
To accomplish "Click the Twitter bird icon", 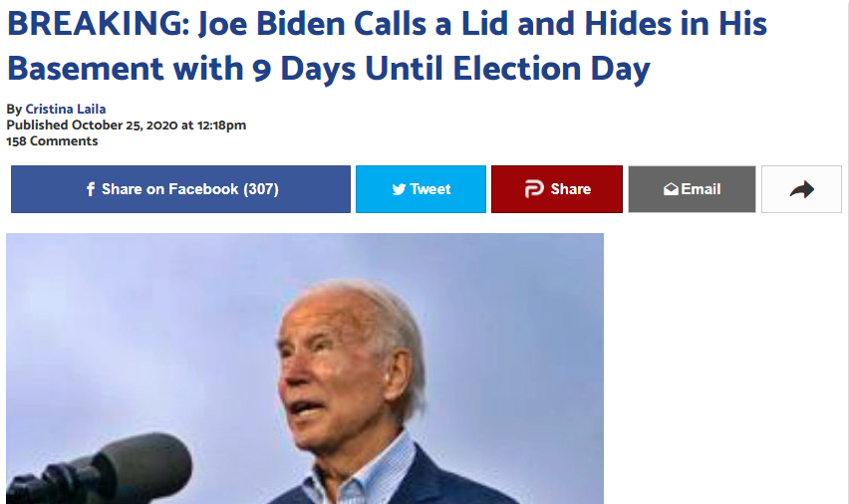I will coord(399,189).
